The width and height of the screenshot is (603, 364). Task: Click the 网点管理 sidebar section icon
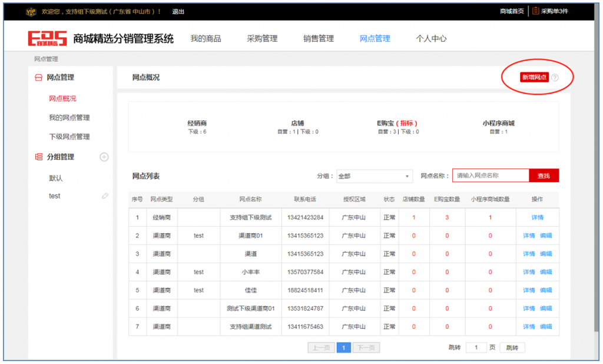click(38, 77)
